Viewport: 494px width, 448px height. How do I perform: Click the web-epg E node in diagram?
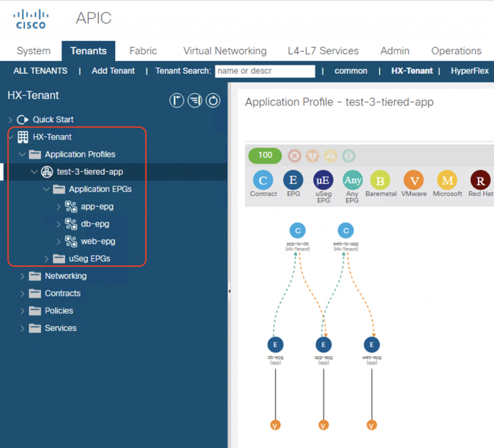click(x=372, y=345)
